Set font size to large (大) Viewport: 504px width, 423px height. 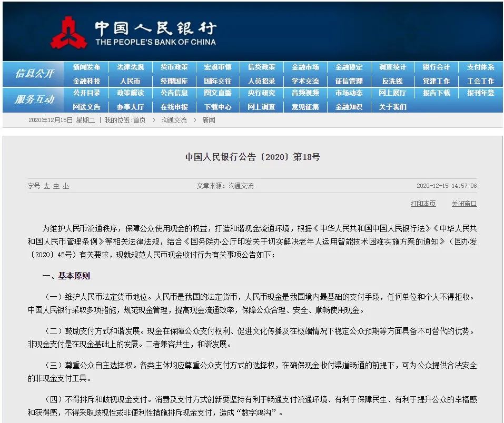[46, 186]
